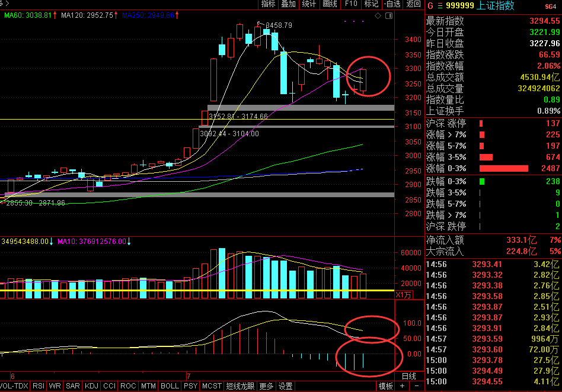Click the 沪深 涨停 count 137

553,124
